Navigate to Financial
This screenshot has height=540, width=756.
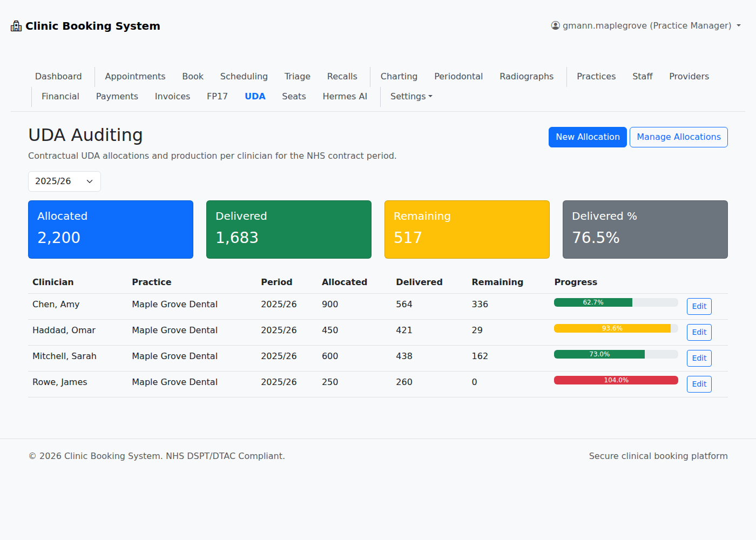coord(60,96)
